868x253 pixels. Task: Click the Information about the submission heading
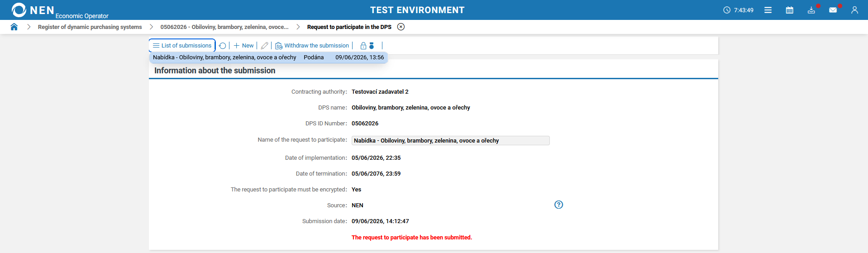coord(215,71)
